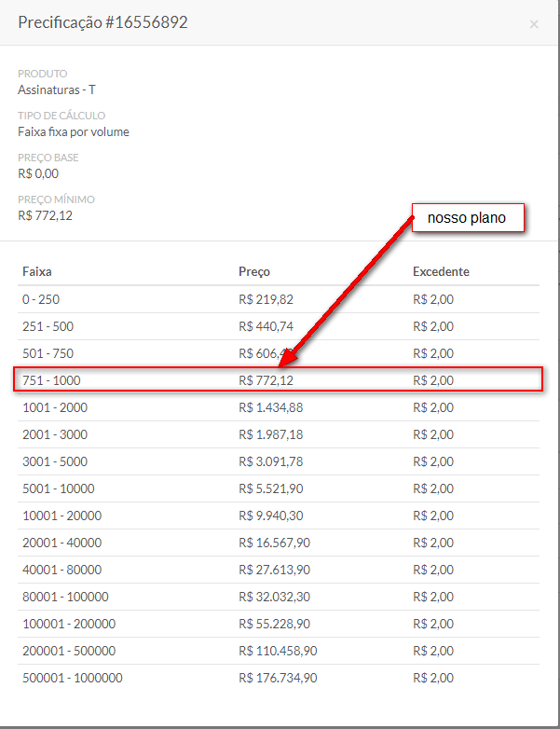Select the 2001 - 3000 range row
The height and width of the screenshot is (729, 560).
tap(54, 434)
